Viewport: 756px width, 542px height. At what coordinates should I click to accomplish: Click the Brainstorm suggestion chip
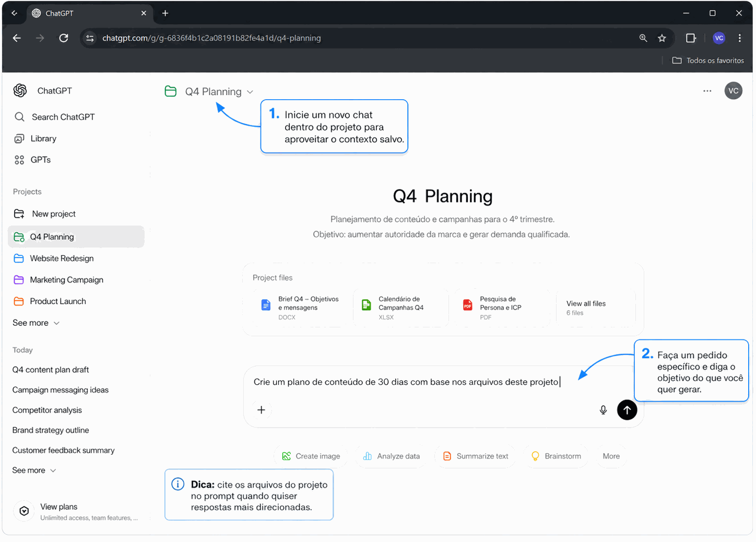(556, 456)
